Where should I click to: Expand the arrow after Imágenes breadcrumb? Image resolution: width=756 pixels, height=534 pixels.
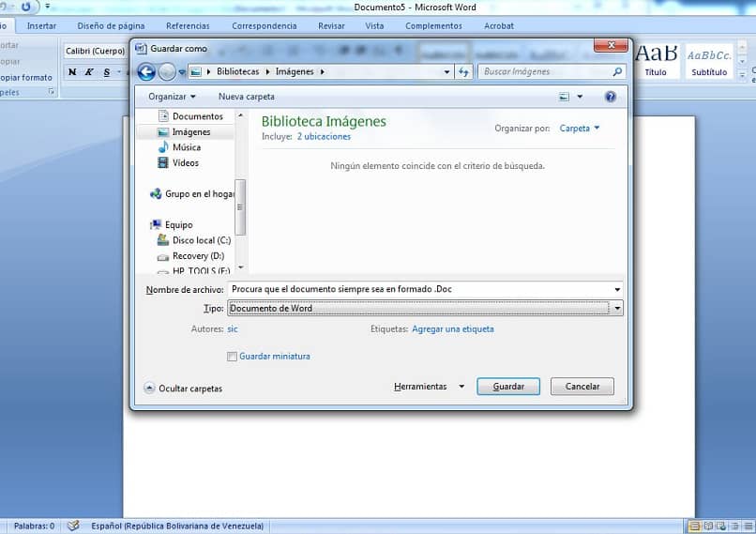(x=322, y=72)
